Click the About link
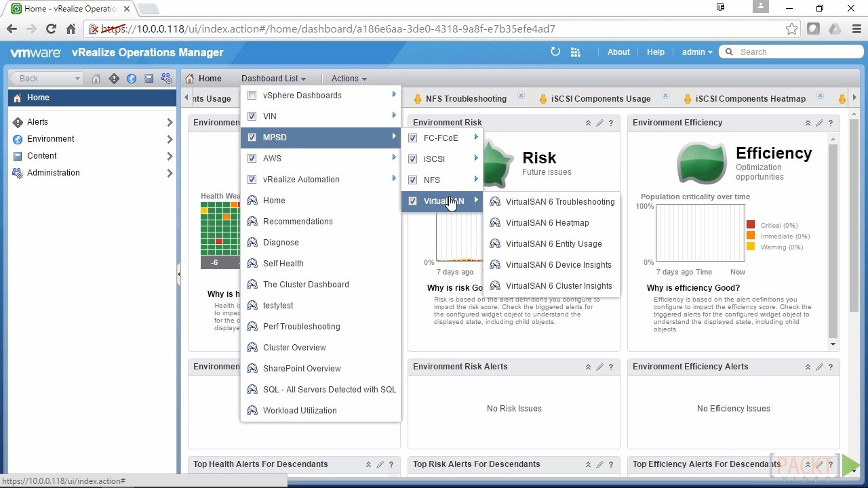Image resolution: width=868 pixels, height=488 pixels. (x=618, y=52)
